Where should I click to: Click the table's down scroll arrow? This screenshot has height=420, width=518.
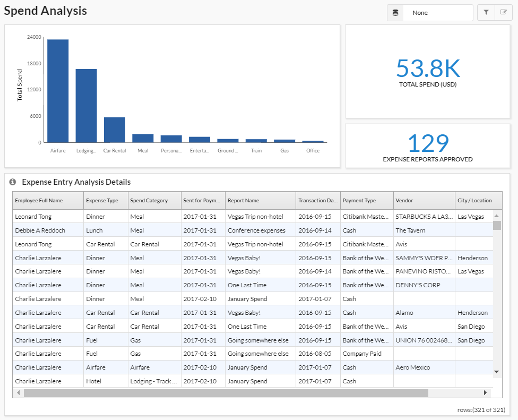[x=496, y=371]
